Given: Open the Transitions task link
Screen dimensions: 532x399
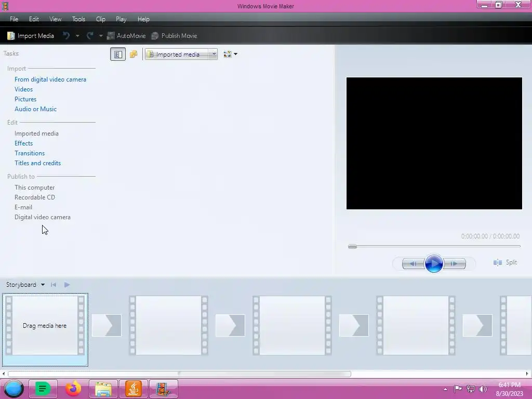Looking at the screenshot, I should [x=30, y=153].
